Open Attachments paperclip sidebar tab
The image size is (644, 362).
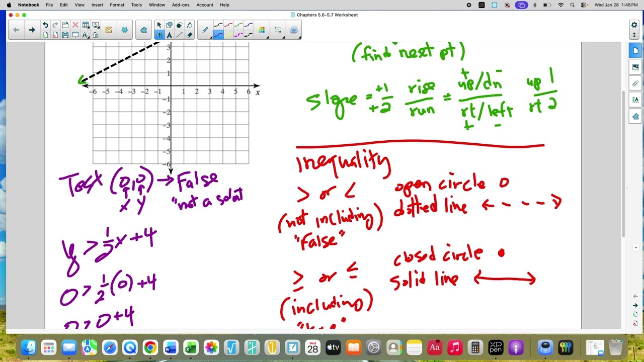click(635, 83)
